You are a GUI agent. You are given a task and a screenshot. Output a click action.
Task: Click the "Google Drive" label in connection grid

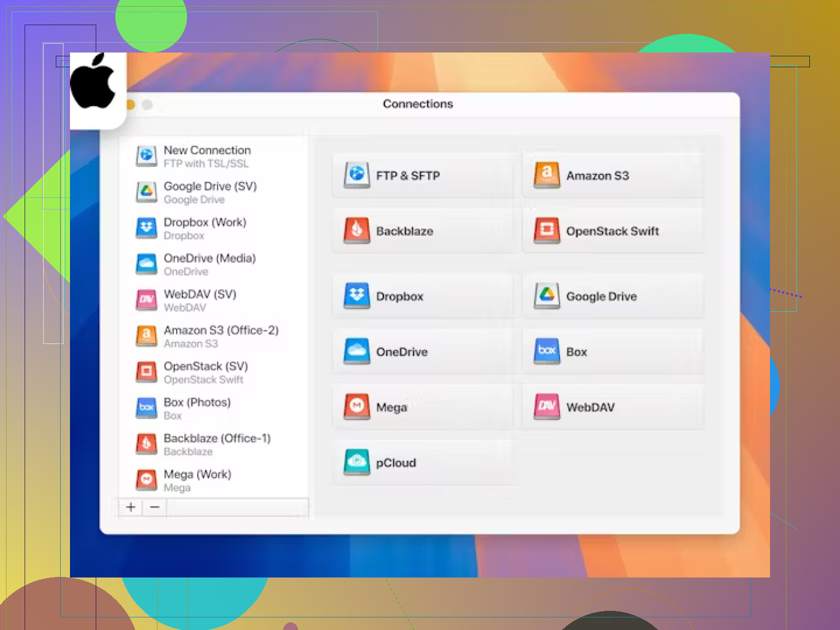click(602, 296)
